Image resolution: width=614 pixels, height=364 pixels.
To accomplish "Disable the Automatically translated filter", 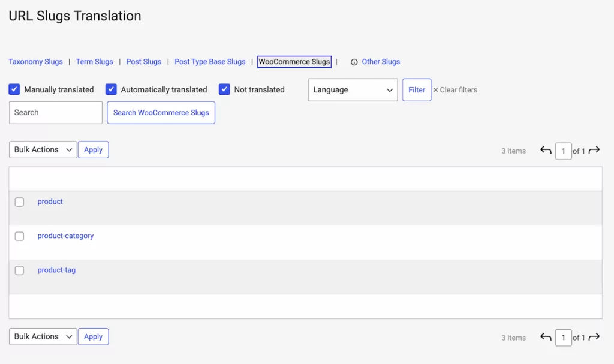I will (111, 89).
